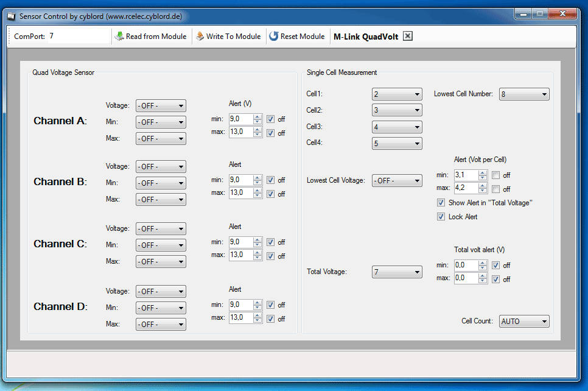Click Channel C max alert stepper arrows

click(x=257, y=255)
